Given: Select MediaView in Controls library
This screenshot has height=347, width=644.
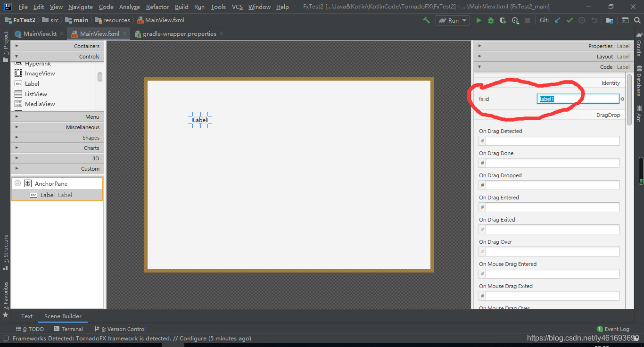Looking at the screenshot, I should click(40, 104).
